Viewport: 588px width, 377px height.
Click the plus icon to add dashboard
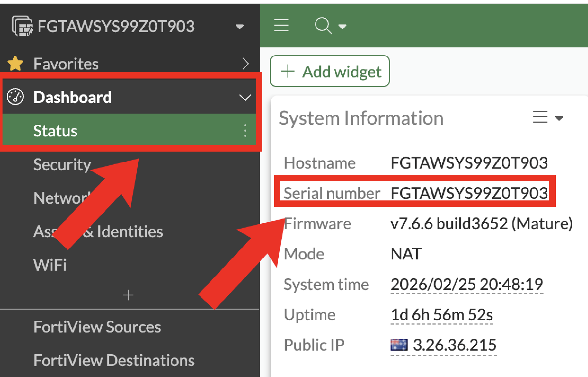[128, 295]
